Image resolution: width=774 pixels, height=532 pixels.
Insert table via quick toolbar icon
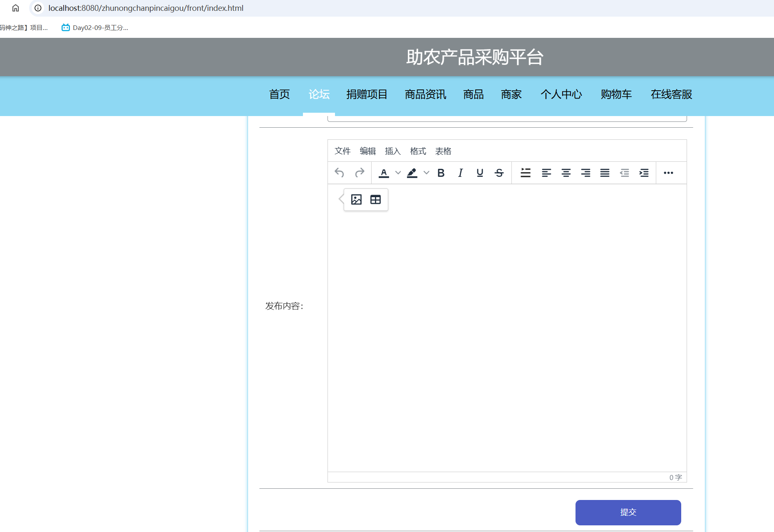coord(375,200)
